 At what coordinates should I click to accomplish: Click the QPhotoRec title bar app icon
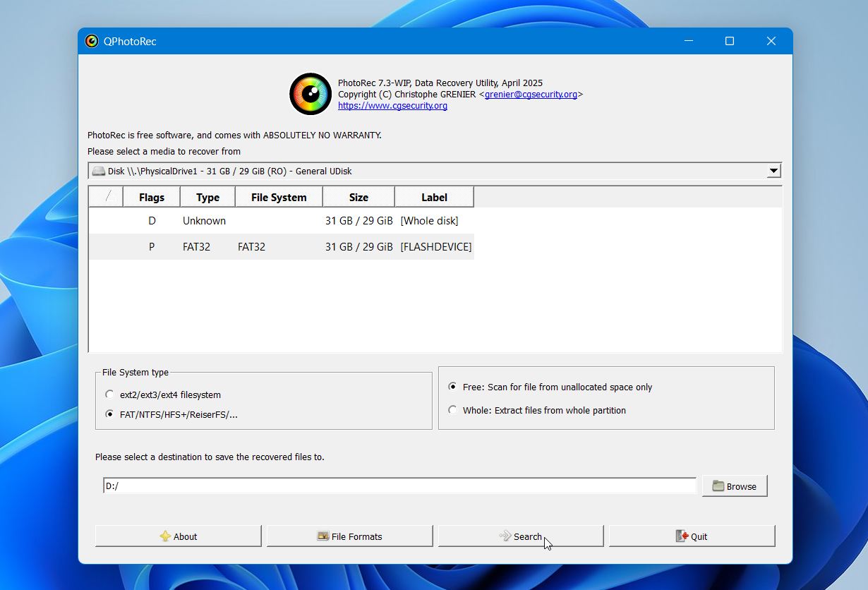92,41
